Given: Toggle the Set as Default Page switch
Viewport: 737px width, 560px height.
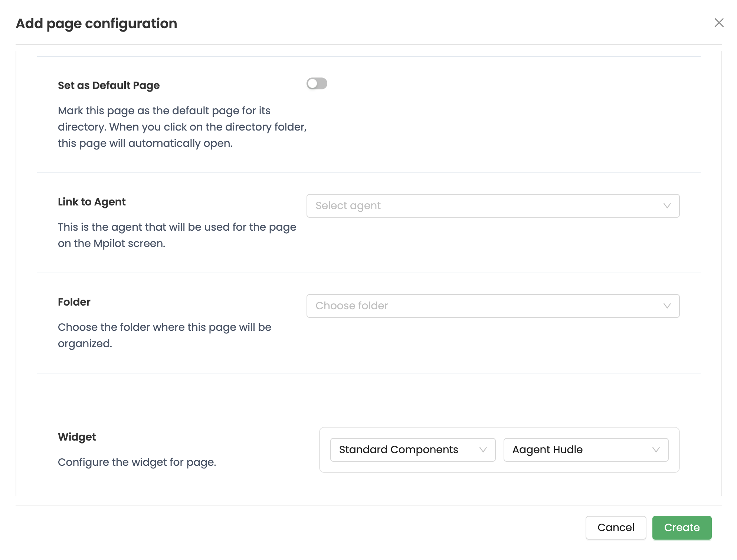Looking at the screenshot, I should pos(317,84).
